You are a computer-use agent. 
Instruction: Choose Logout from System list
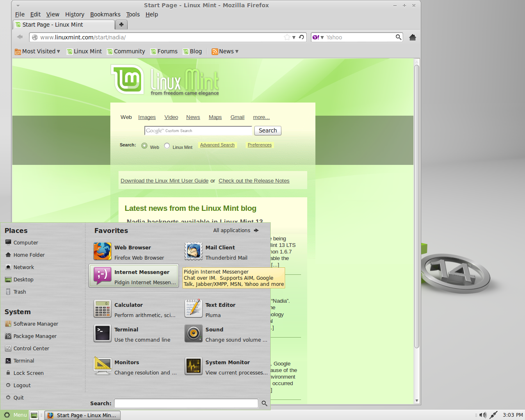tap(18, 385)
